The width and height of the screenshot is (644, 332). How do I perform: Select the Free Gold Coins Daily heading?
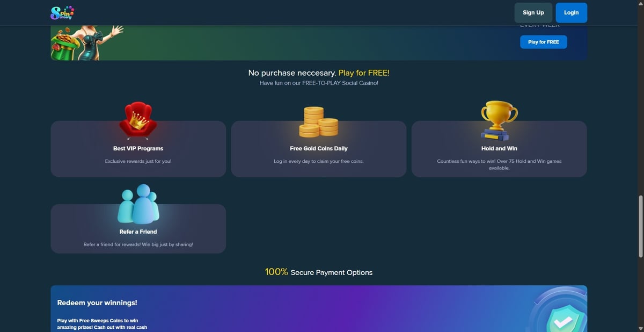(319, 148)
